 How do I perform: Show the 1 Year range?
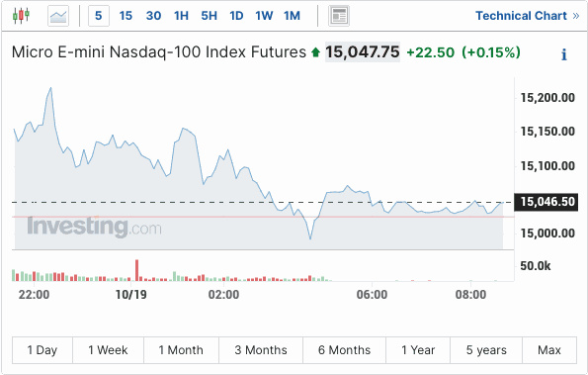(x=418, y=350)
